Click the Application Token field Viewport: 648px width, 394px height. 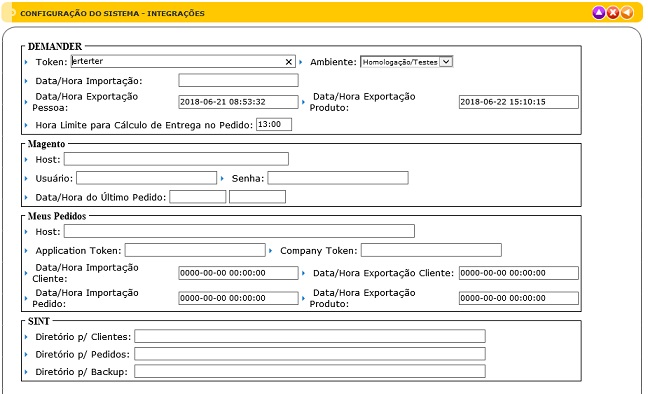pyautogui.click(x=195, y=250)
